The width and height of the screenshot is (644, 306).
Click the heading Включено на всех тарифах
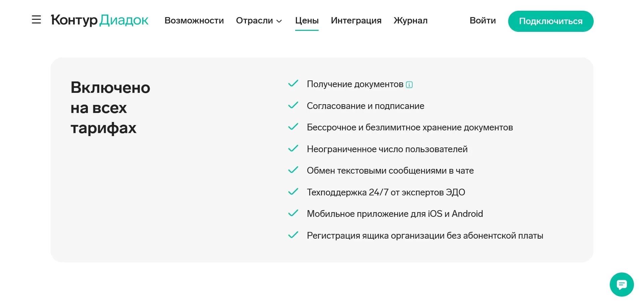coord(110,108)
